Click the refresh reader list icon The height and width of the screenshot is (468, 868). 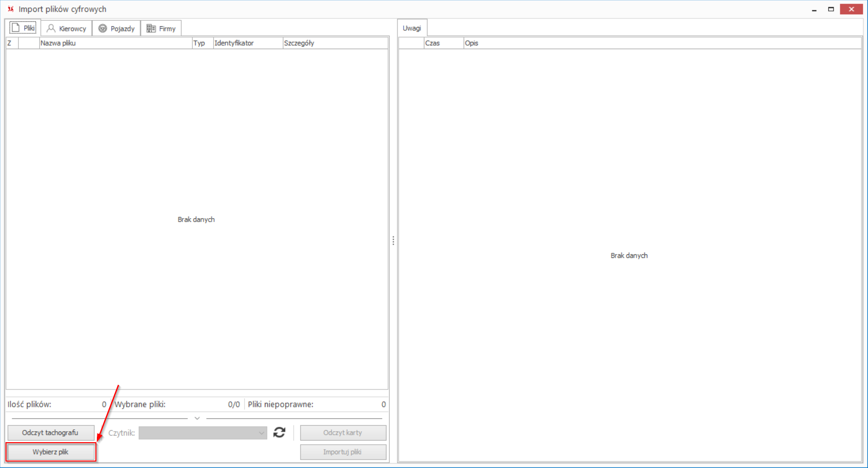point(279,433)
